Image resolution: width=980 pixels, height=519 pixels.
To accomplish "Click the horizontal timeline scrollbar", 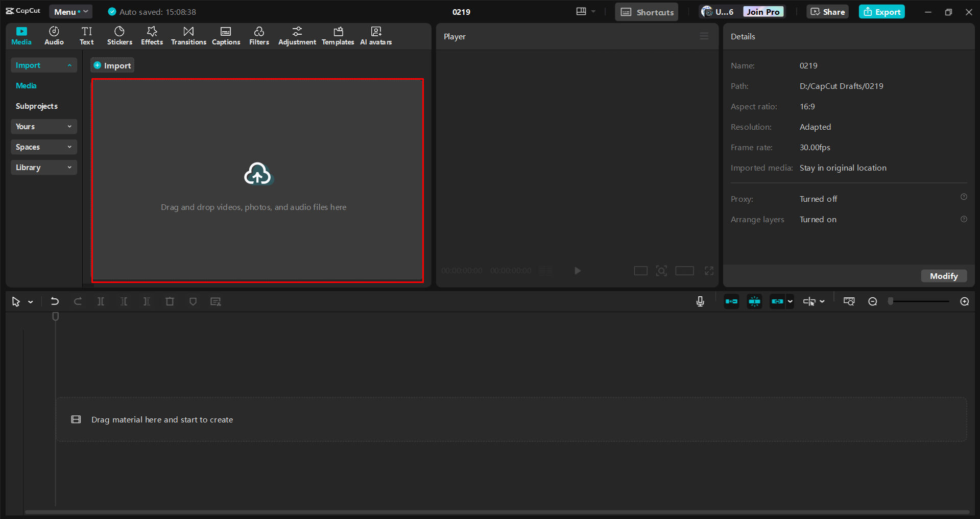I will 497,512.
